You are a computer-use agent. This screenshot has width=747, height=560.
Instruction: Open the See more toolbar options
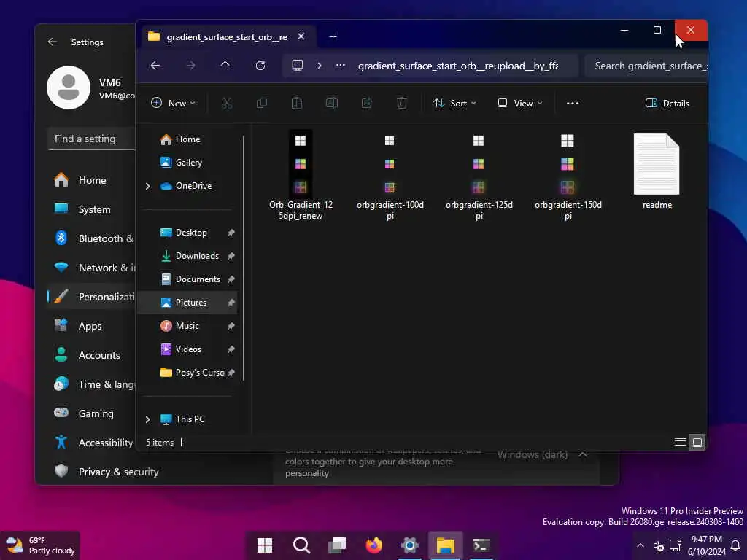(x=572, y=103)
